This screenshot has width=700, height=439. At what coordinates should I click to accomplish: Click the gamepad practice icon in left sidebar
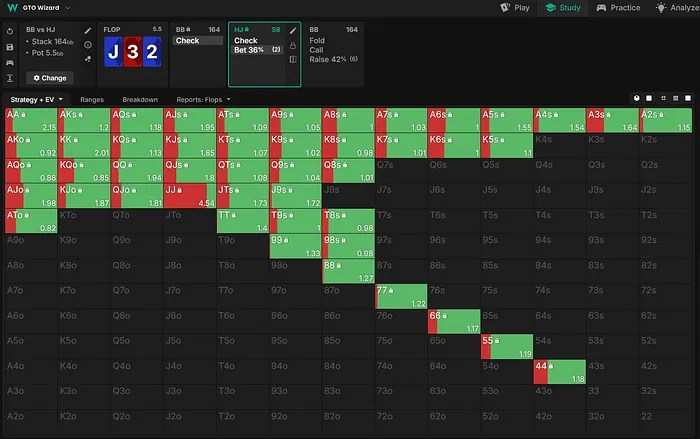tap(10, 61)
